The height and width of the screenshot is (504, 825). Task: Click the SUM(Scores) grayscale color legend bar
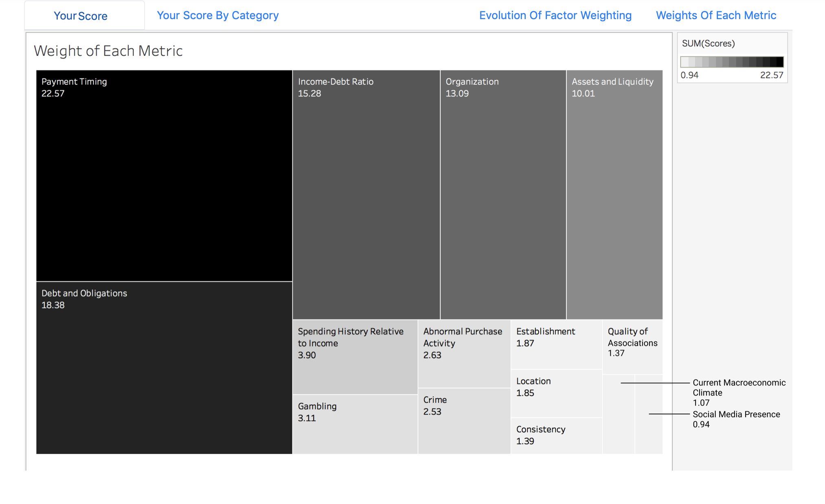click(732, 62)
